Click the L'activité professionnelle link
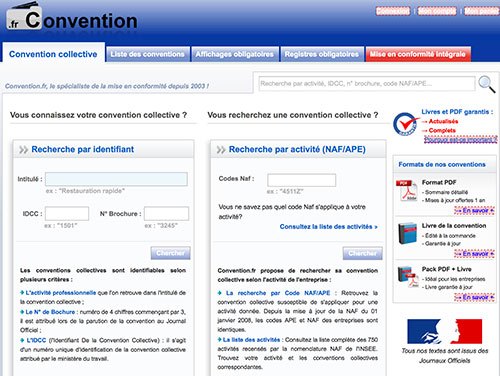Image resolution: width=500 pixels, height=376 pixels. (x=61, y=293)
